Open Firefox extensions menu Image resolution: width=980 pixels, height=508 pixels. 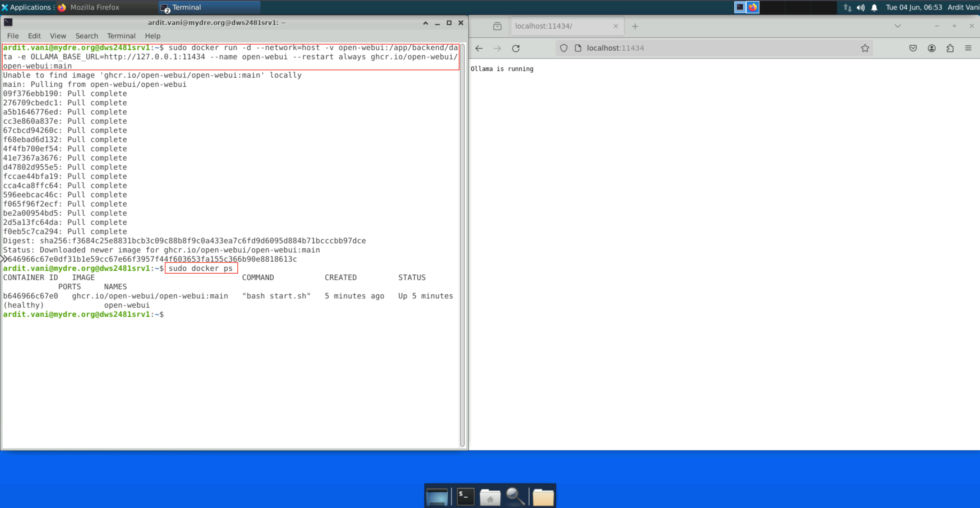(x=950, y=48)
